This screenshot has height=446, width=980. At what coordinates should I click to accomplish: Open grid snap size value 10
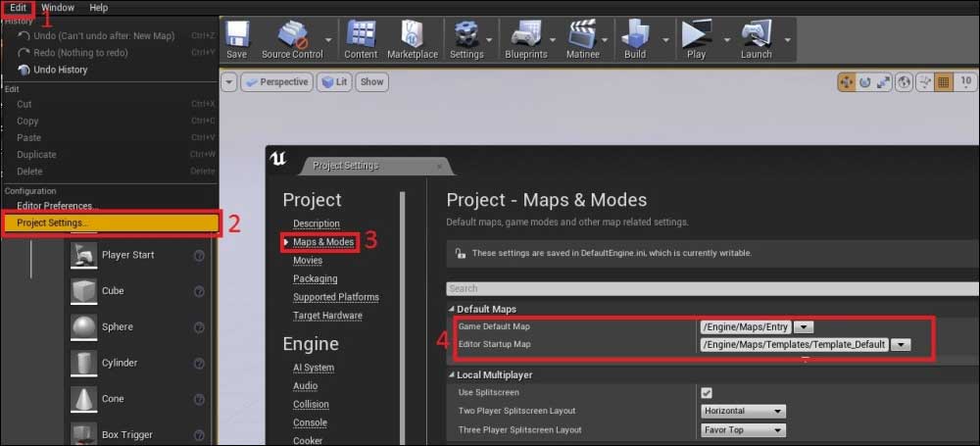pos(966,82)
